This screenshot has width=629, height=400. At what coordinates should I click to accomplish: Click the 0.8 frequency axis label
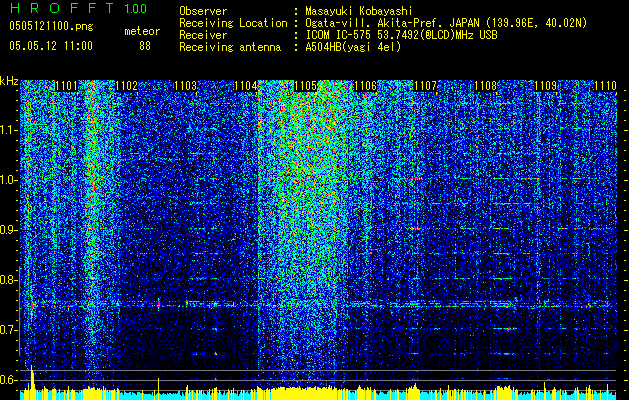coord(9,280)
